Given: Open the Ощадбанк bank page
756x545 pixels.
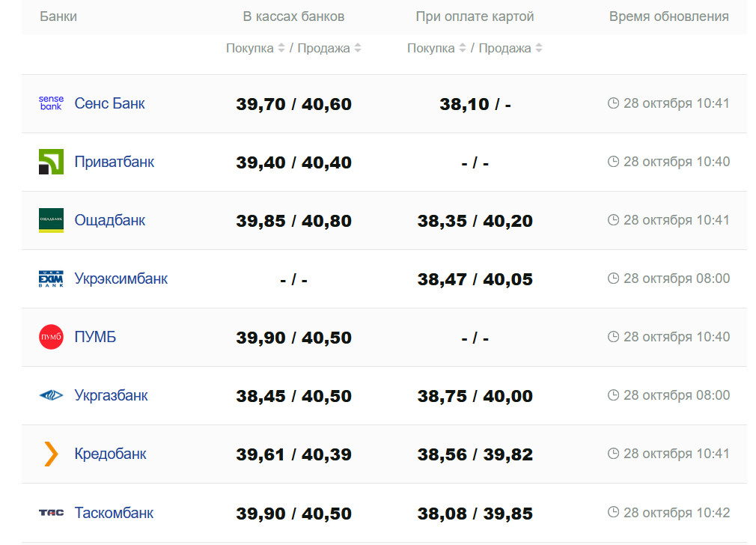Looking at the screenshot, I should pyautogui.click(x=109, y=220).
